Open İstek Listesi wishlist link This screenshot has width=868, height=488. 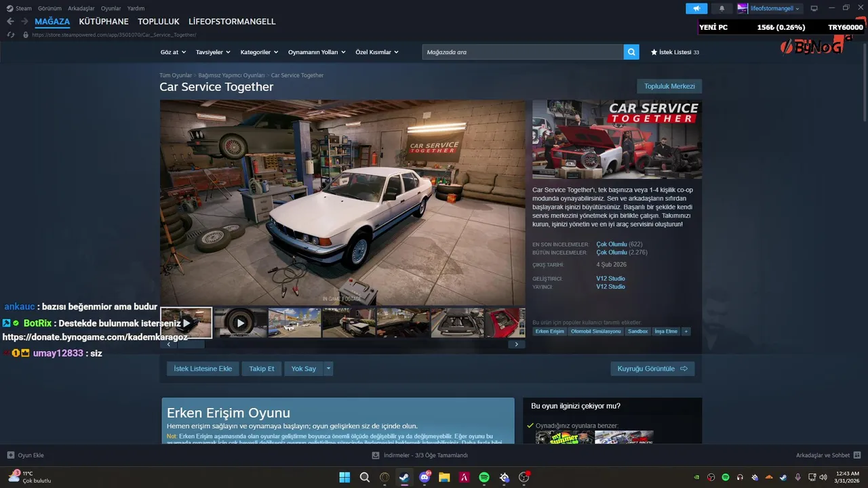click(675, 52)
